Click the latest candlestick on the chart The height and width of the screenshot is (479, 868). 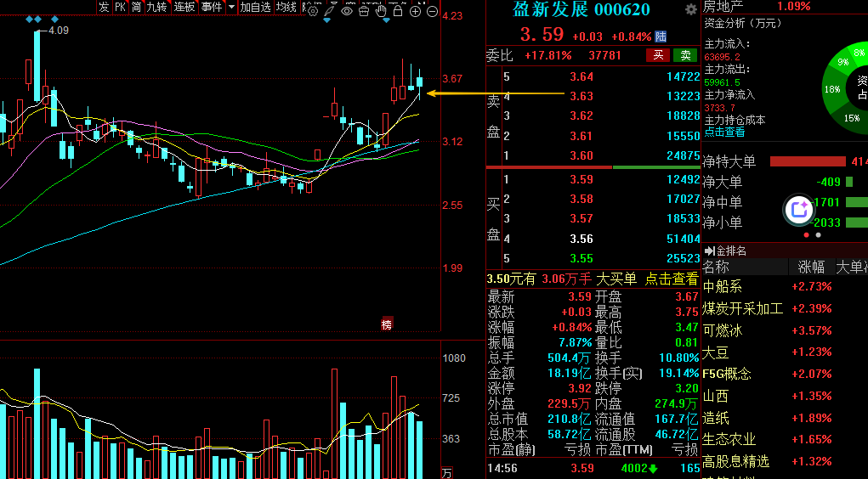click(420, 83)
